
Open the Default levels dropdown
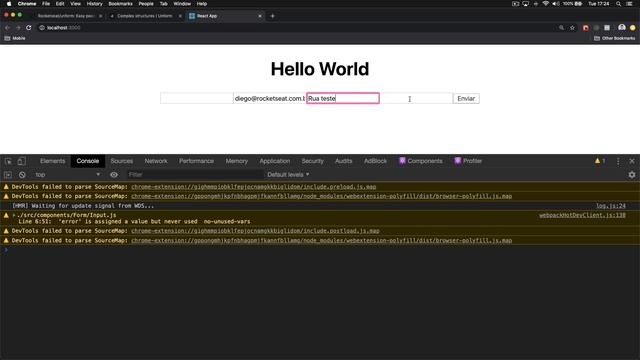[x=288, y=175]
